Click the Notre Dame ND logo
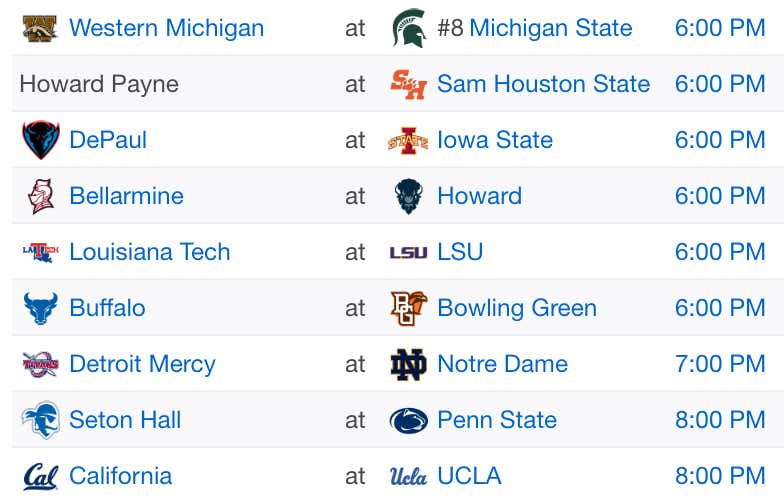 [x=408, y=364]
